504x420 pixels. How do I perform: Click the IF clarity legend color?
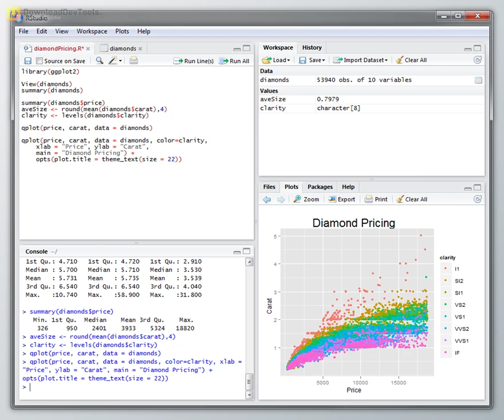(x=446, y=352)
